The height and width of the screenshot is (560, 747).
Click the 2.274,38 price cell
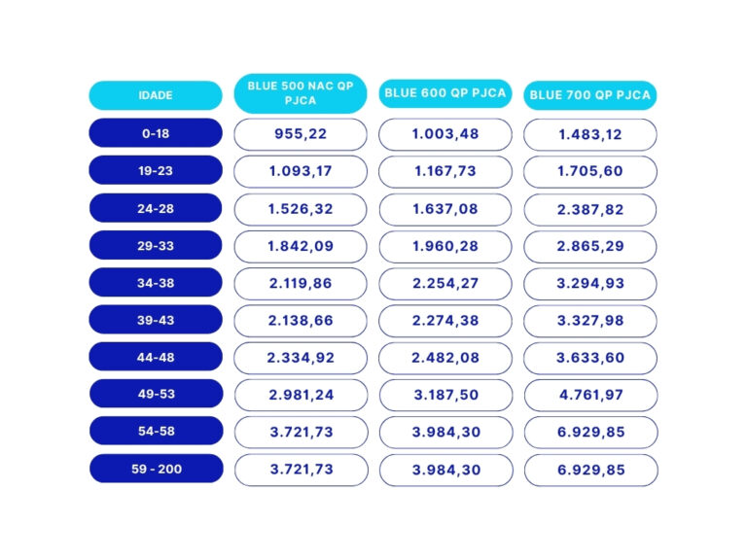(x=445, y=321)
